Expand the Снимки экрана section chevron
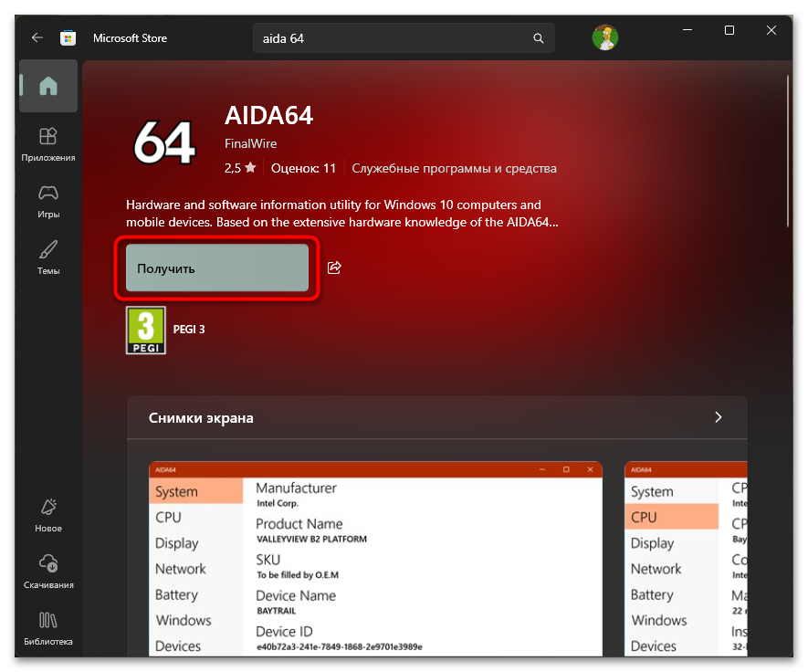The width and height of the screenshot is (808, 672). click(x=719, y=417)
